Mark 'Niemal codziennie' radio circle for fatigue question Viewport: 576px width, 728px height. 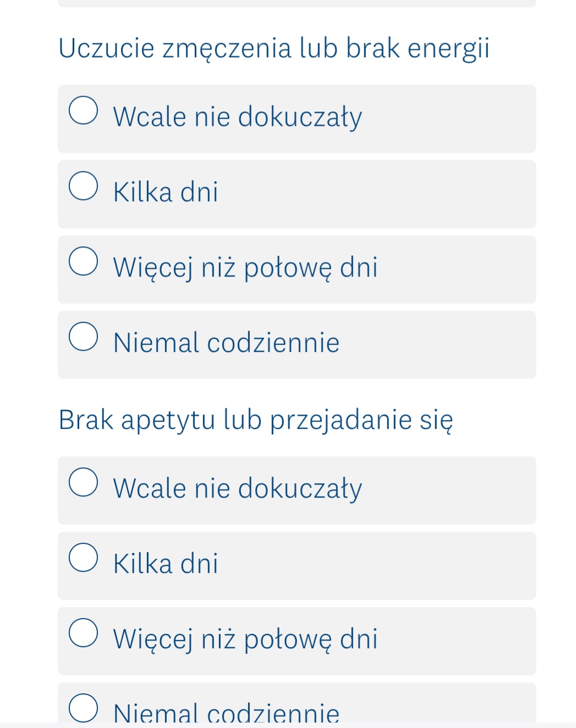84,337
